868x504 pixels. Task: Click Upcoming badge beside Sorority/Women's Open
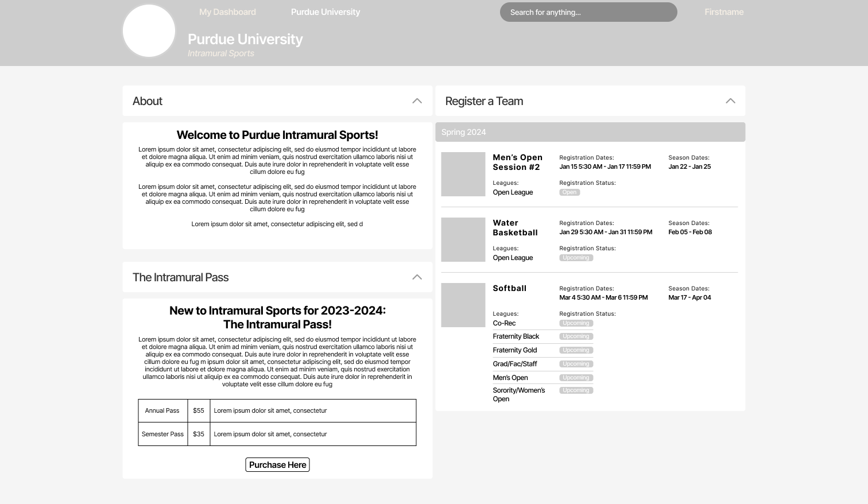(x=576, y=390)
